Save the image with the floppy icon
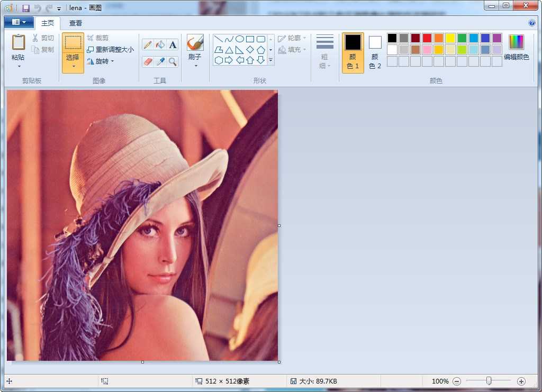Image resolution: width=542 pixels, height=392 pixels. 26,8
